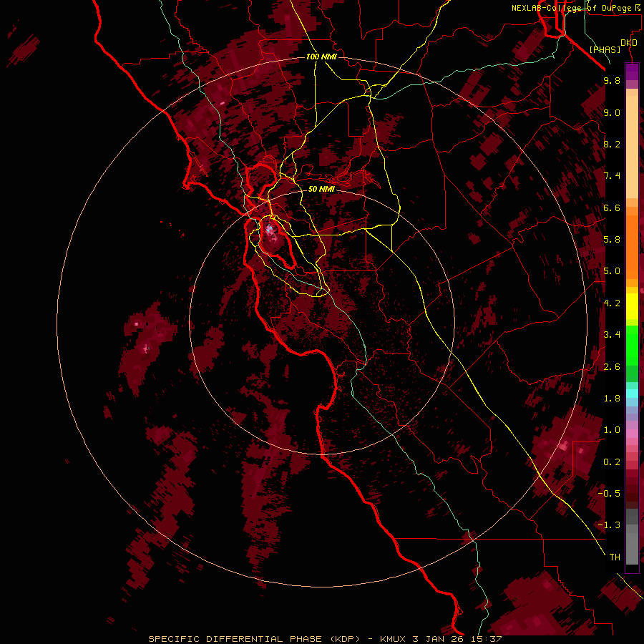Click the 2.6 value on the scale
The width and height of the screenshot is (644, 644).
point(612,367)
